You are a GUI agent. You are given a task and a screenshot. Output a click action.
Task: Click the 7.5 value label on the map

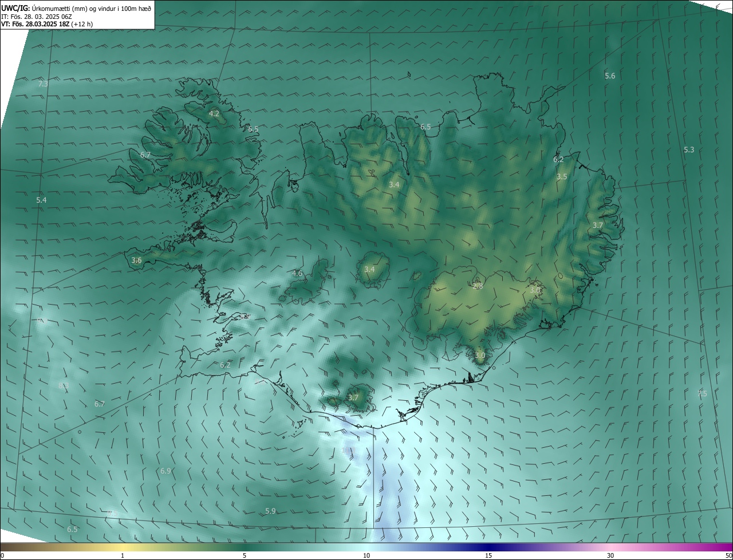coord(702,393)
